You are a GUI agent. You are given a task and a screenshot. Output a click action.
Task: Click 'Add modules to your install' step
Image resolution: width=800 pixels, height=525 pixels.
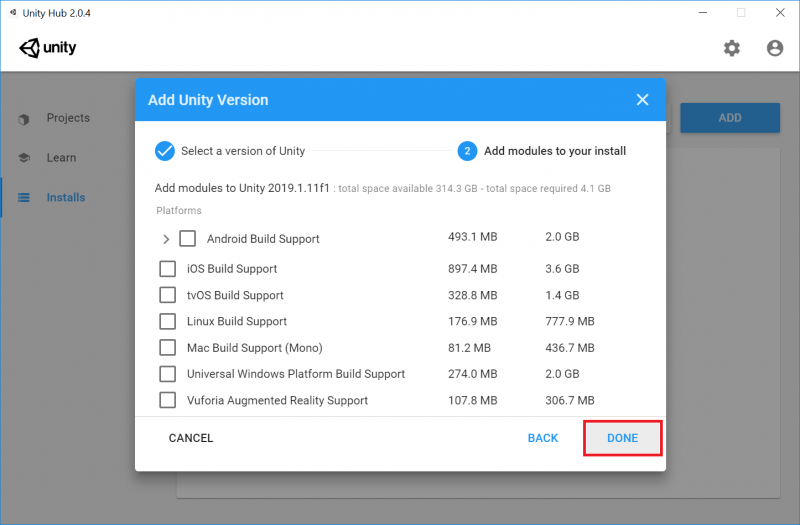click(555, 151)
